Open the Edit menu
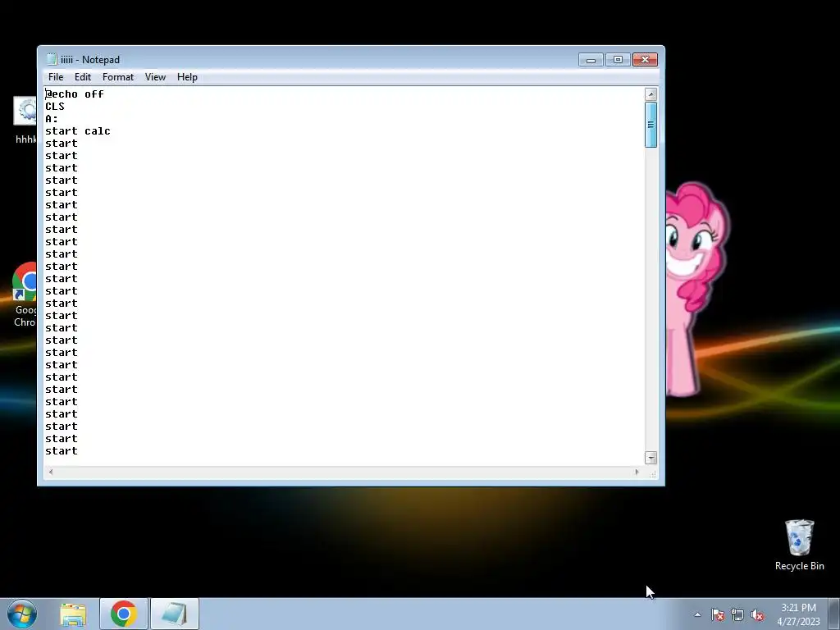840x630 pixels. (x=83, y=77)
